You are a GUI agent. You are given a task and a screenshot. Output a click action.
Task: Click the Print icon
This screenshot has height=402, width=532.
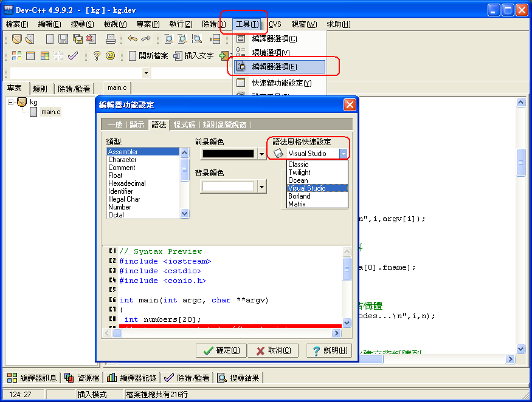click(x=111, y=39)
